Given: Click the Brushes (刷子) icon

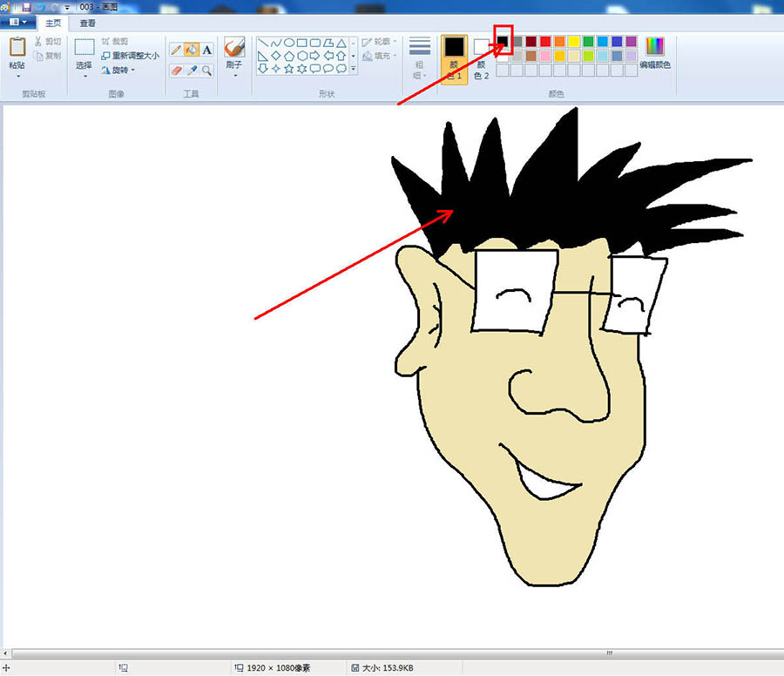Looking at the screenshot, I should (234, 48).
